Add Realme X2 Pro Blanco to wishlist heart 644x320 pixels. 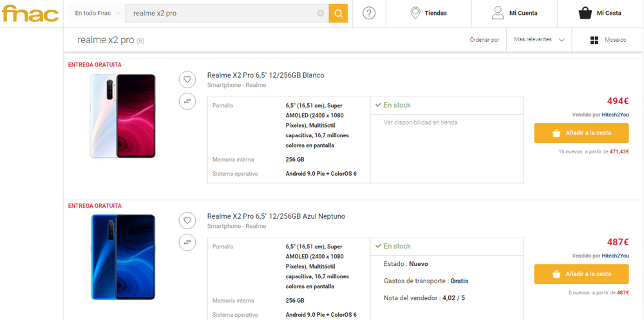tap(187, 79)
